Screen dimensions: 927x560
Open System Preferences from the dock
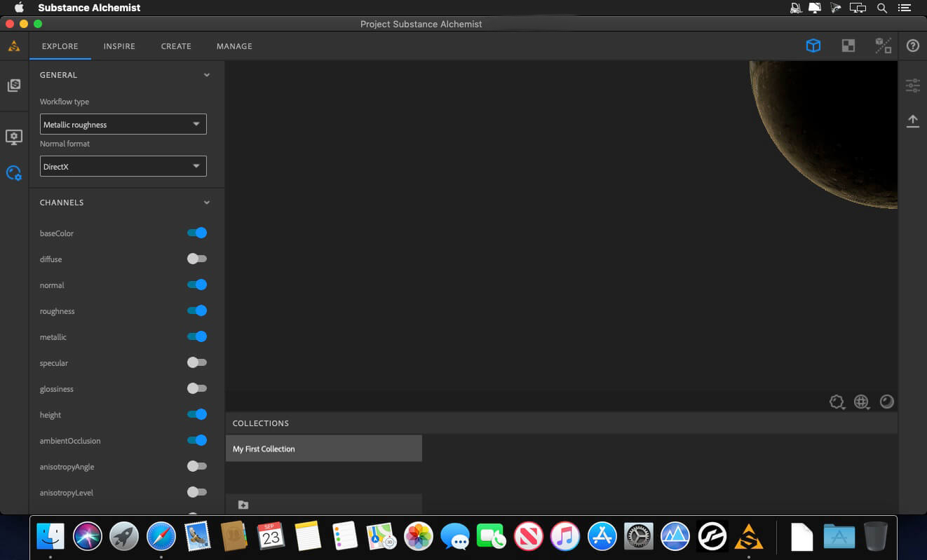[x=639, y=537]
